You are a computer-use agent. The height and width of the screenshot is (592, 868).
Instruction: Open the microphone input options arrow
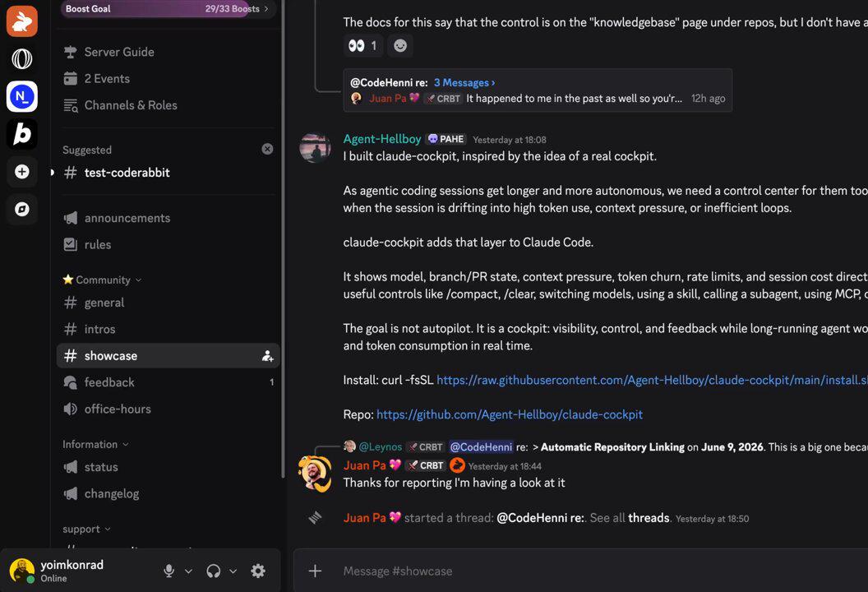pos(188,571)
